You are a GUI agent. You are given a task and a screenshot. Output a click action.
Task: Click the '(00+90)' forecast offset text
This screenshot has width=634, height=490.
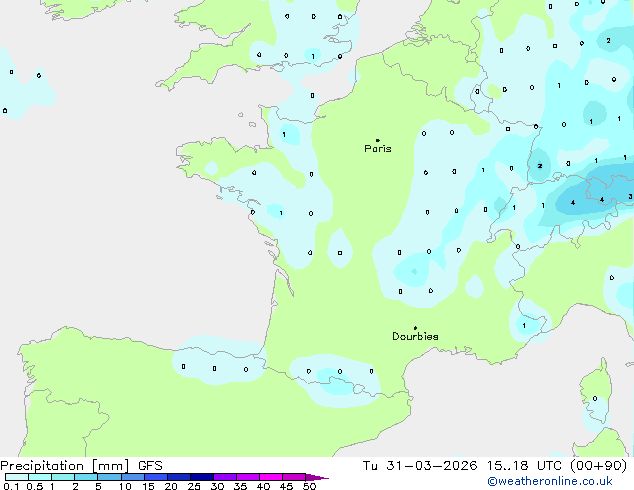599,466
